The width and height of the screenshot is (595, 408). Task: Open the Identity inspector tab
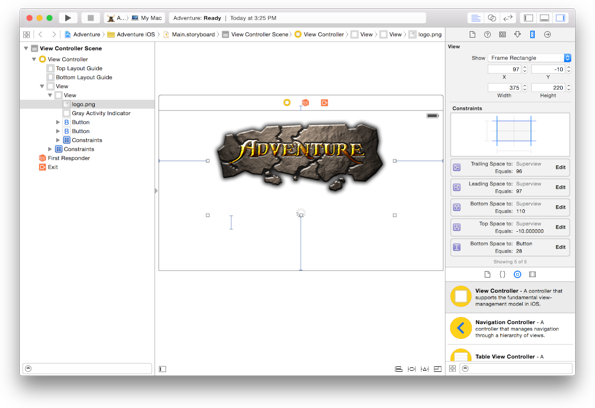coord(502,35)
